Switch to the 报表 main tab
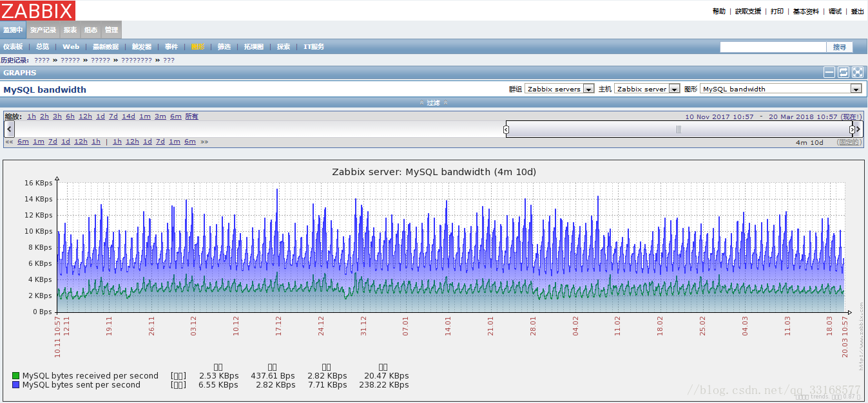The width and height of the screenshot is (868, 403). (70, 30)
